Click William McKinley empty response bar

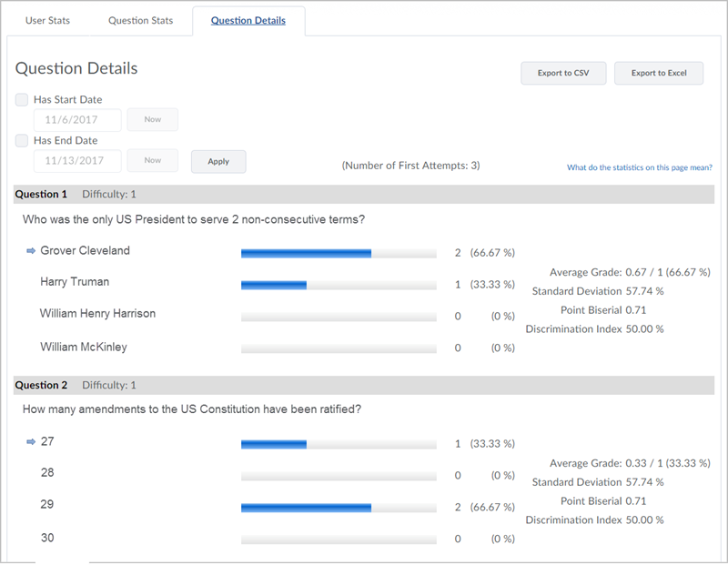(339, 348)
